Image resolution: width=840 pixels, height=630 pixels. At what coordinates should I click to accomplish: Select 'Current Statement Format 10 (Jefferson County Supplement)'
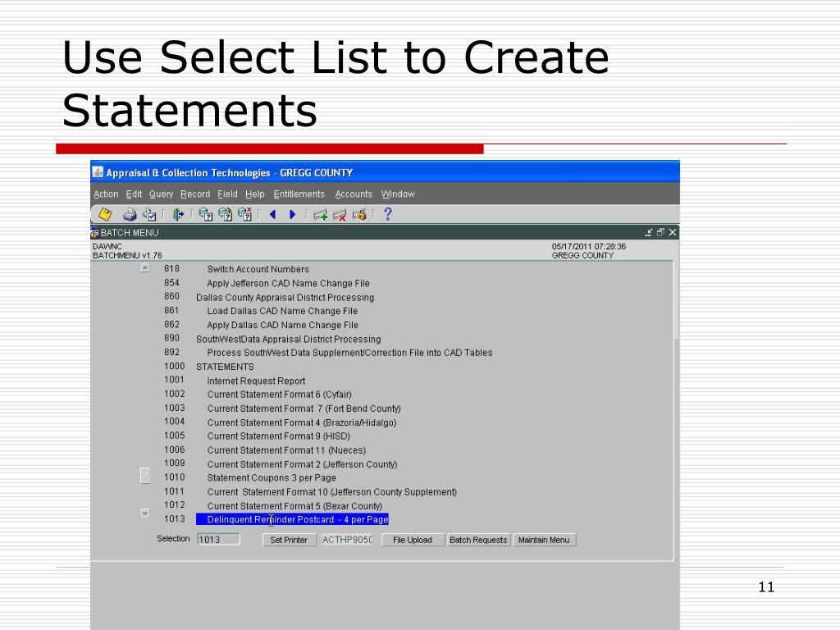point(331,492)
